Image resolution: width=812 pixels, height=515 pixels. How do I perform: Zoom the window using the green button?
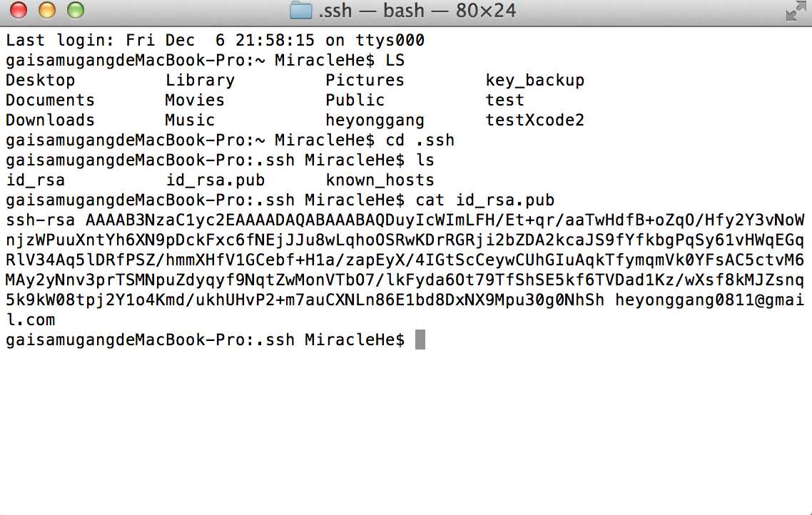coord(74,11)
